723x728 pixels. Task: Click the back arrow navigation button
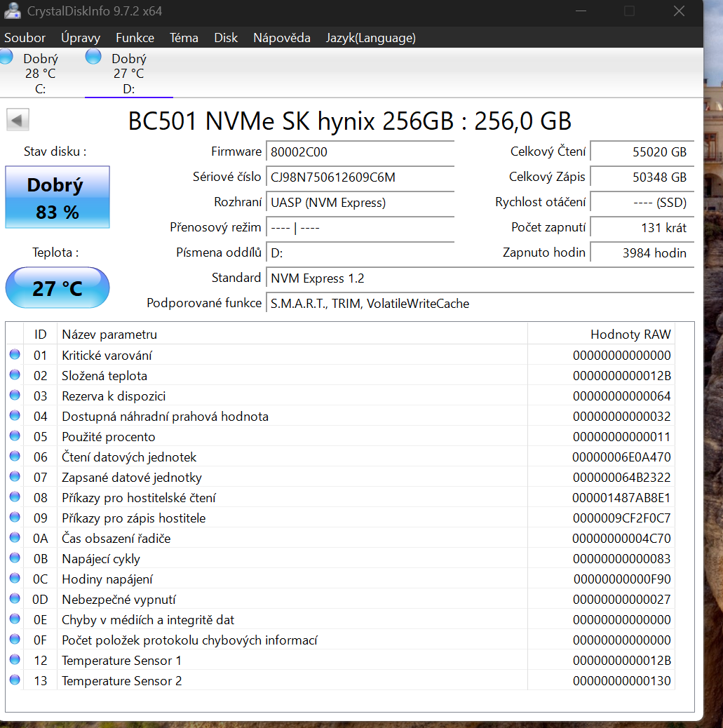point(17,119)
